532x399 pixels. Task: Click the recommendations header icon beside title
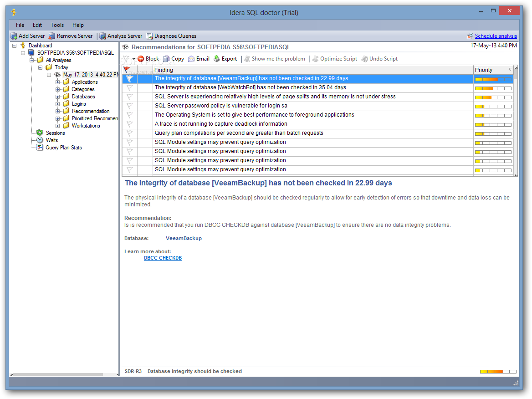point(126,47)
